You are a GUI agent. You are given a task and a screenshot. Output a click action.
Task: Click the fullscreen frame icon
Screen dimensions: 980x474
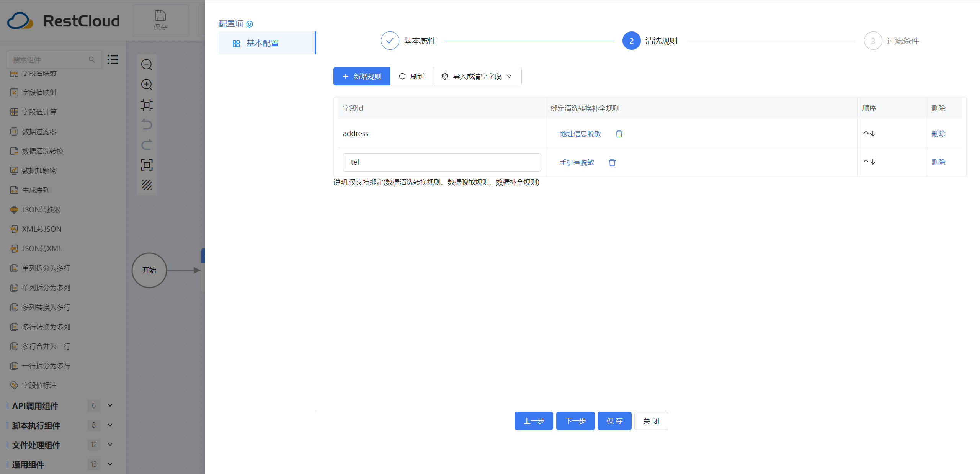147,165
